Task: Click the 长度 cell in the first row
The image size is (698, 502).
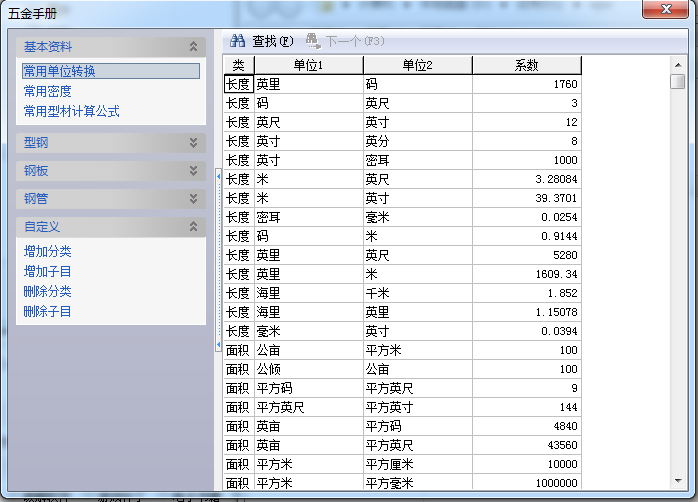Action: coord(239,84)
